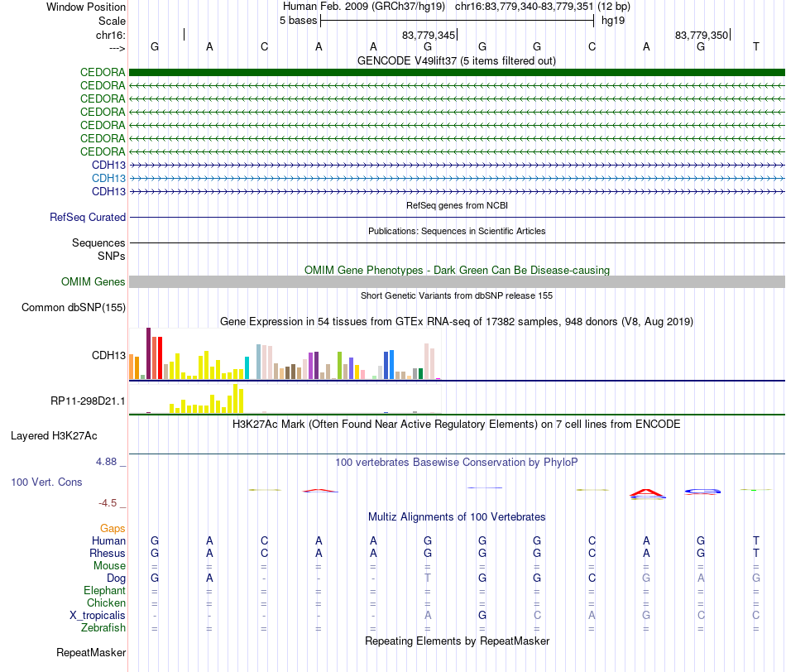Click the RP11-298D21.1 expression label

88,401
